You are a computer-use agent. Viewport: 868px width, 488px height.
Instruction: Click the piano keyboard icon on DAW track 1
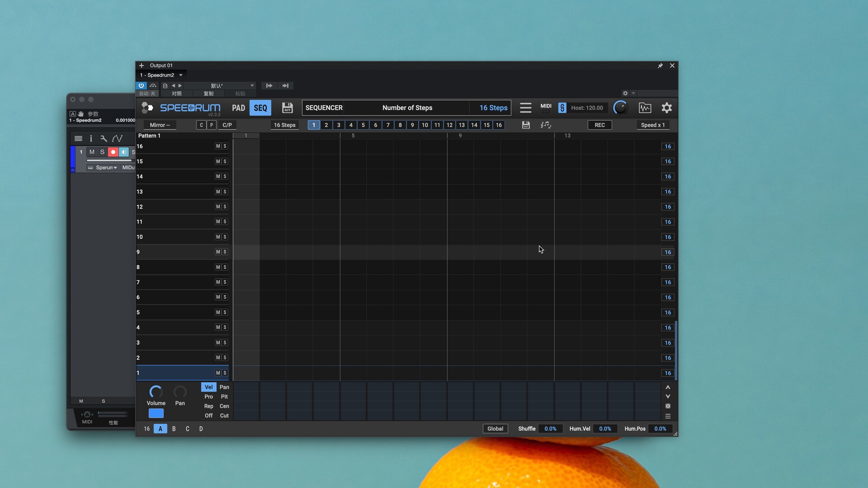tap(90, 168)
